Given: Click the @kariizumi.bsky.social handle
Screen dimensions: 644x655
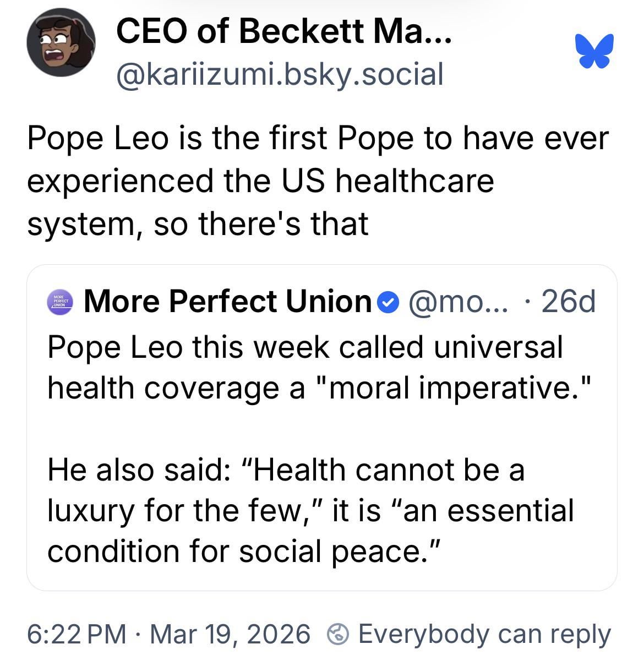Looking at the screenshot, I should tap(279, 74).
